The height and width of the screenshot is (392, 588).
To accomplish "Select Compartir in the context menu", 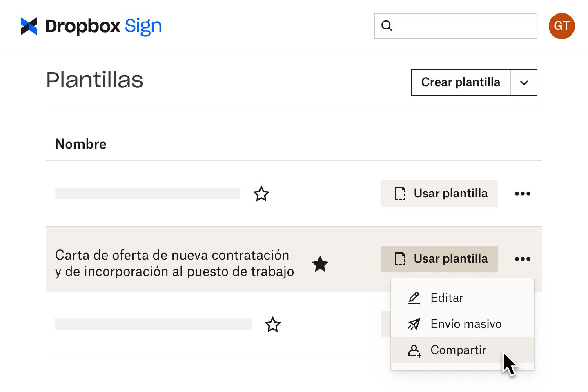I will pos(458,350).
